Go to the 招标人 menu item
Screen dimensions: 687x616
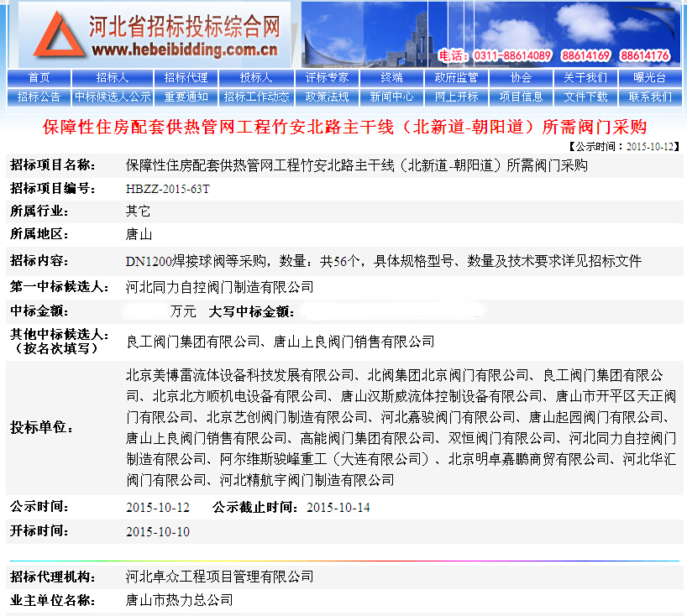pyautogui.click(x=112, y=77)
